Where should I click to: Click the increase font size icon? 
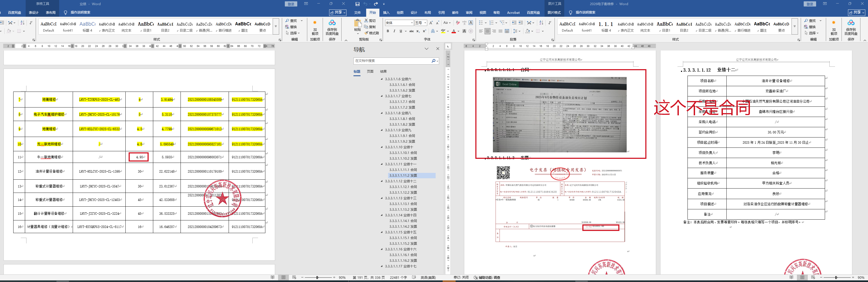tap(431, 23)
